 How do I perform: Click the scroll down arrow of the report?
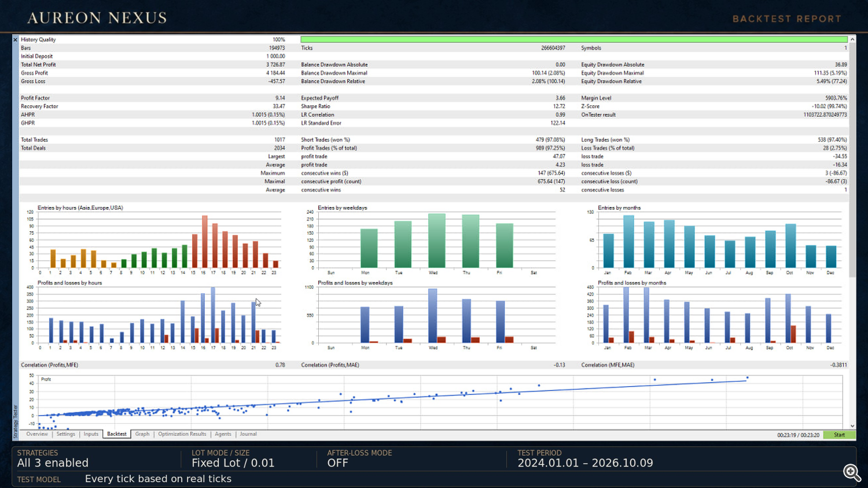pyautogui.click(x=852, y=426)
